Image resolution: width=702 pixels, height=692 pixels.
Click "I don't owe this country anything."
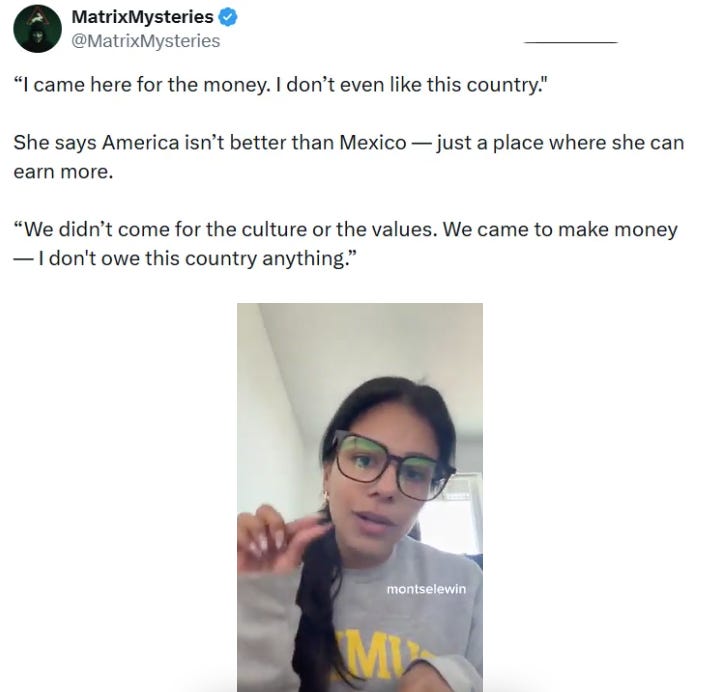(197, 258)
